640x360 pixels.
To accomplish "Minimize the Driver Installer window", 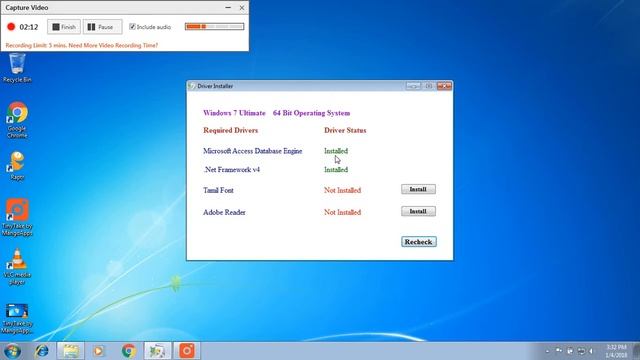I will click(x=413, y=86).
